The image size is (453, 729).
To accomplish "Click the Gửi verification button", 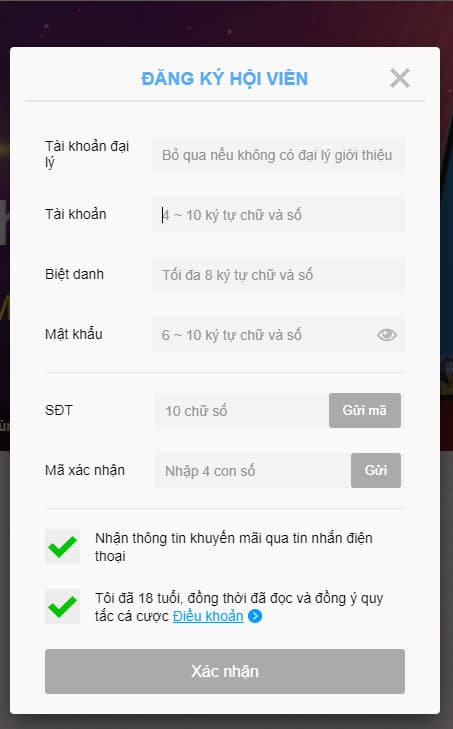I will pyautogui.click(x=376, y=471).
